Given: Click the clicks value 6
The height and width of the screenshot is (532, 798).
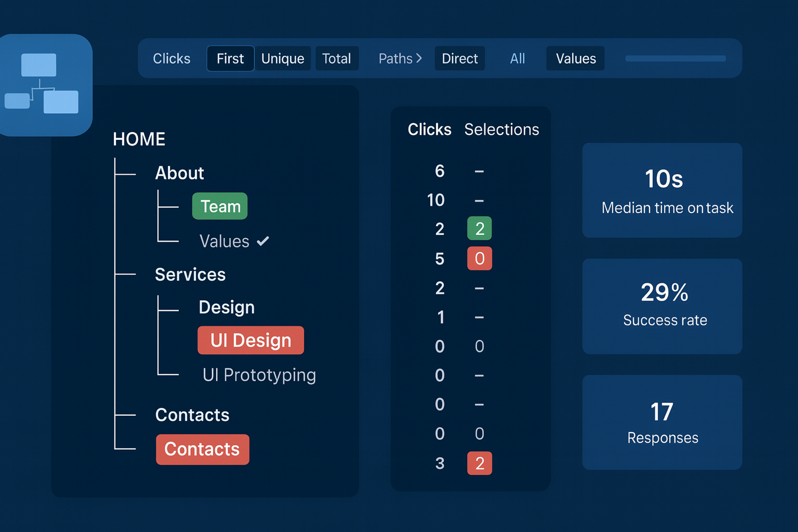Looking at the screenshot, I should [x=440, y=171].
